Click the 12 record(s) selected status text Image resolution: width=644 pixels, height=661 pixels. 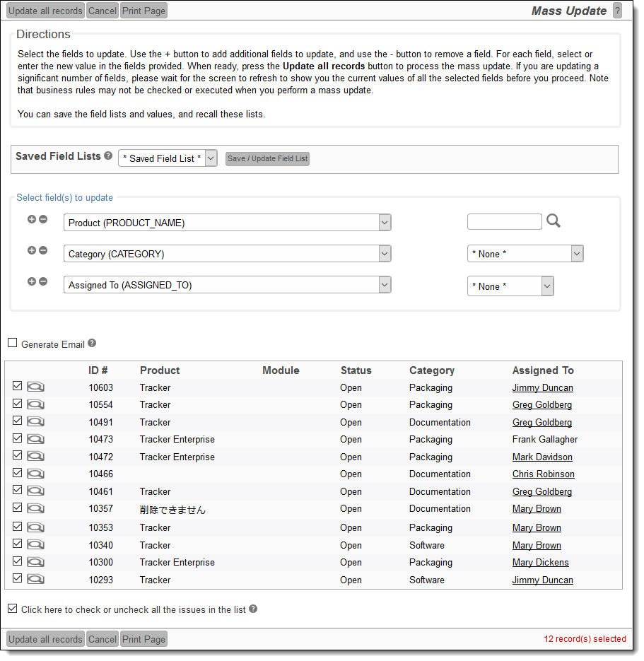585,638
